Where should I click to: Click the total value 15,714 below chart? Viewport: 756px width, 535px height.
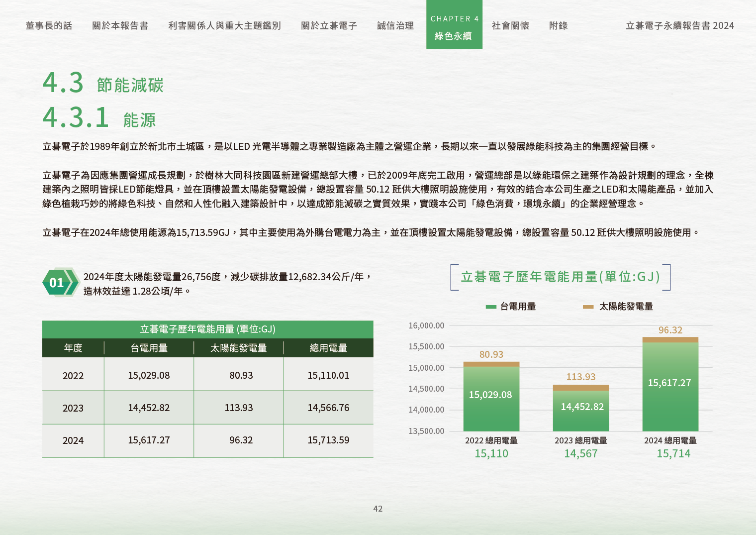[x=673, y=453]
